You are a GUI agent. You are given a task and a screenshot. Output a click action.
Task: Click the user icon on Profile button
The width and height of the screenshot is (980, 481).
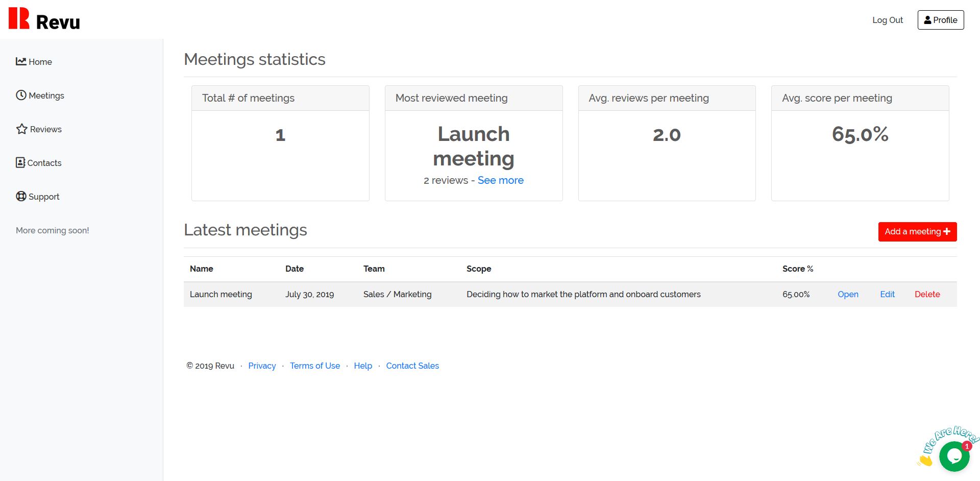pyautogui.click(x=927, y=20)
